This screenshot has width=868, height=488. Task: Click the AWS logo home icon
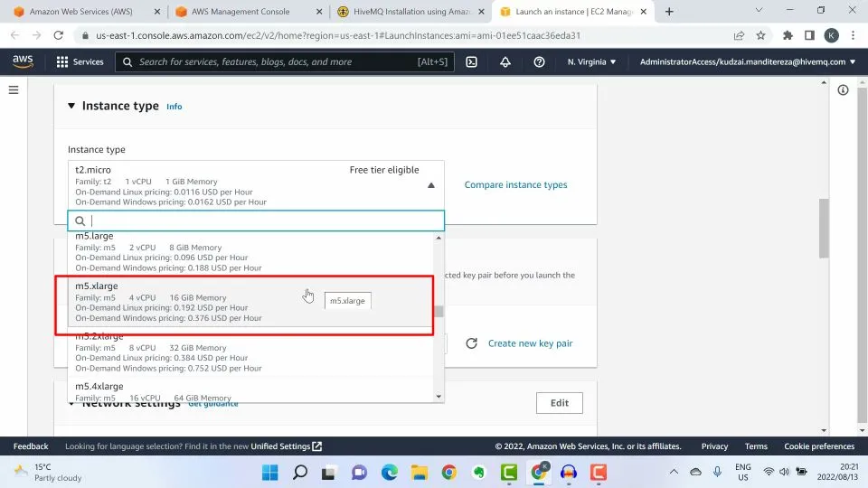(23, 61)
